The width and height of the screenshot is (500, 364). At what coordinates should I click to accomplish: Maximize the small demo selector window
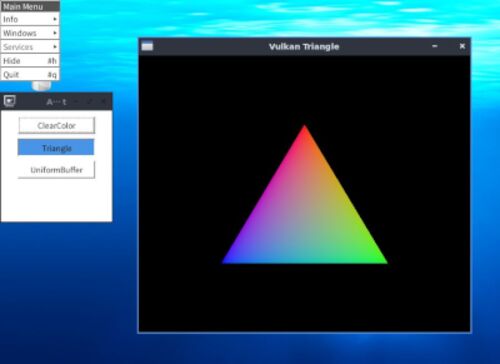click(89, 101)
